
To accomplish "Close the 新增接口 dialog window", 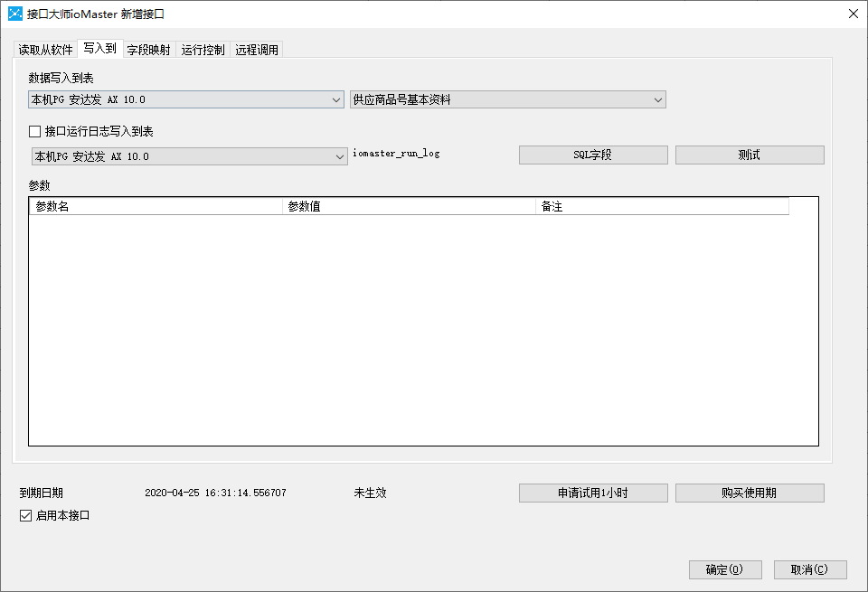I will click(x=853, y=14).
